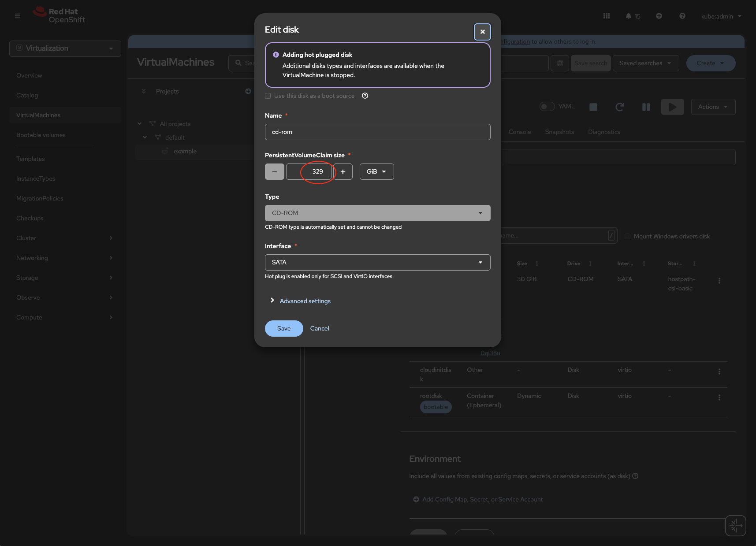
Task: Click the Save button
Action: click(283, 329)
